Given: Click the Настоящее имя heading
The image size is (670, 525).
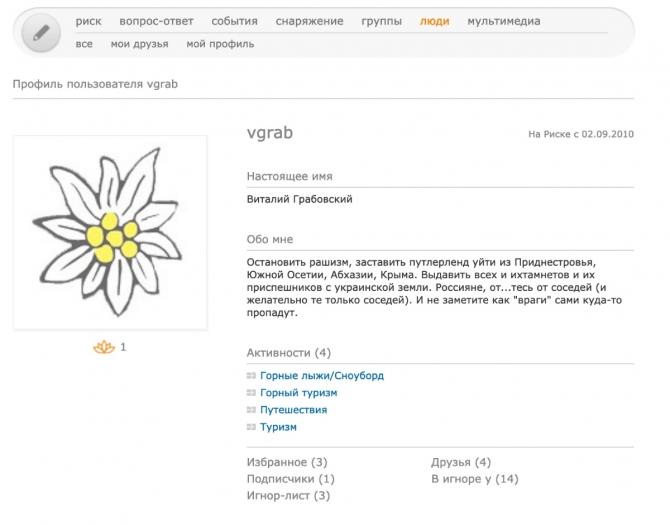Looking at the screenshot, I should pyautogui.click(x=290, y=176).
